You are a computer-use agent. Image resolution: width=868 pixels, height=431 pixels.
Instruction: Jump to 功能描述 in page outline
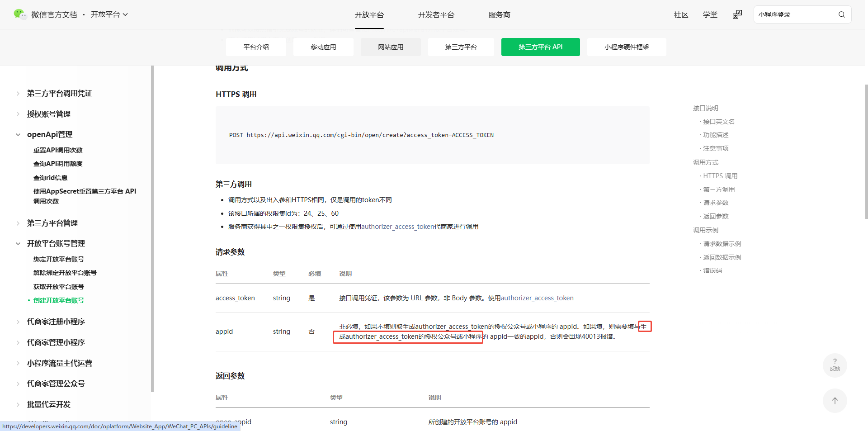coord(716,135)
